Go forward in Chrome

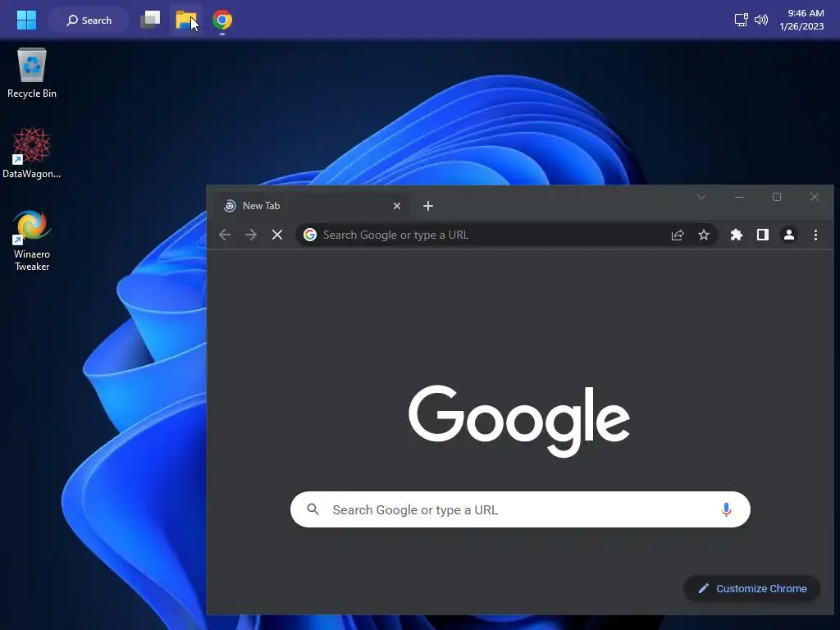coord(251,235)
